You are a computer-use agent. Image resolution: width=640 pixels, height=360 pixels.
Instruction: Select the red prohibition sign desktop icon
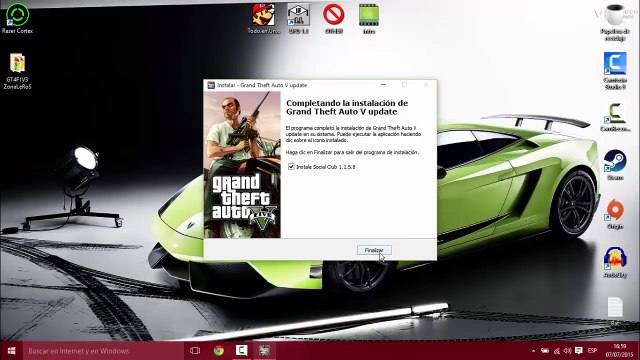point(333,19)
